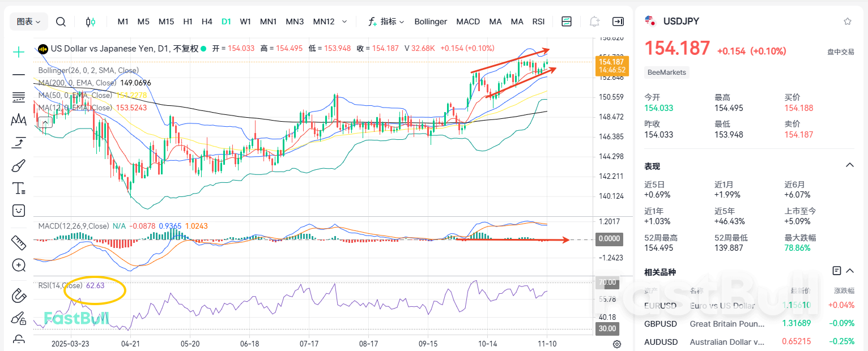Lock all drawings with the lock icon
This screenshot has width=868, height=351.
[x=18, y=339]
